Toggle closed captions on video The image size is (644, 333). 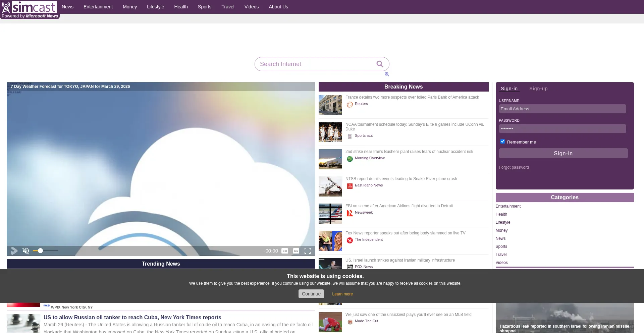pyautogui.click(x=296, y=251)
